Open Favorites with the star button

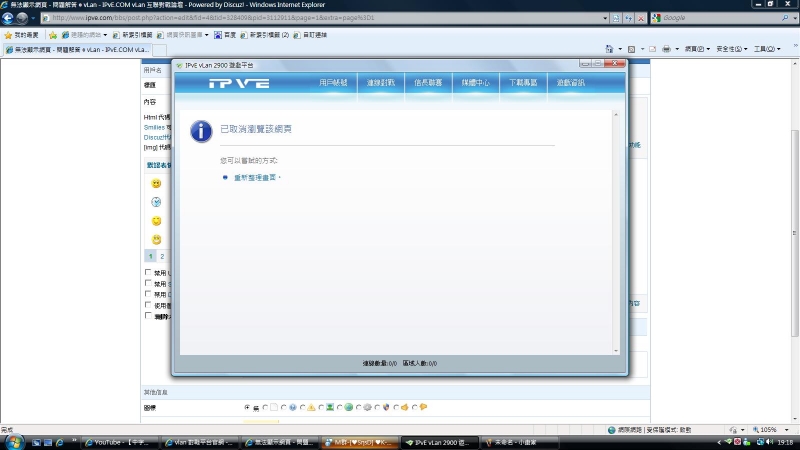pos(21,35)
